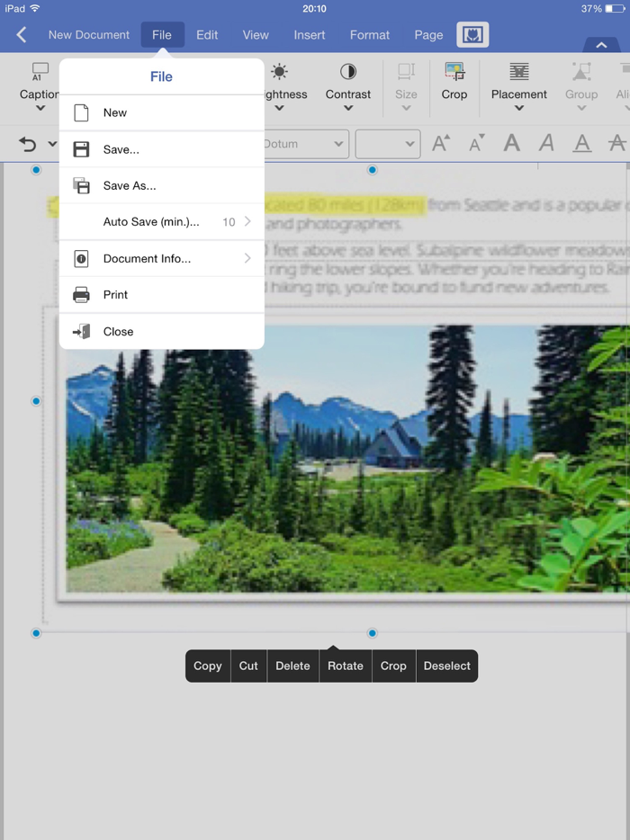Click the floppy disk Save icon
The height and width of the screenshot is (840, 630).
(x=81, y=149)
